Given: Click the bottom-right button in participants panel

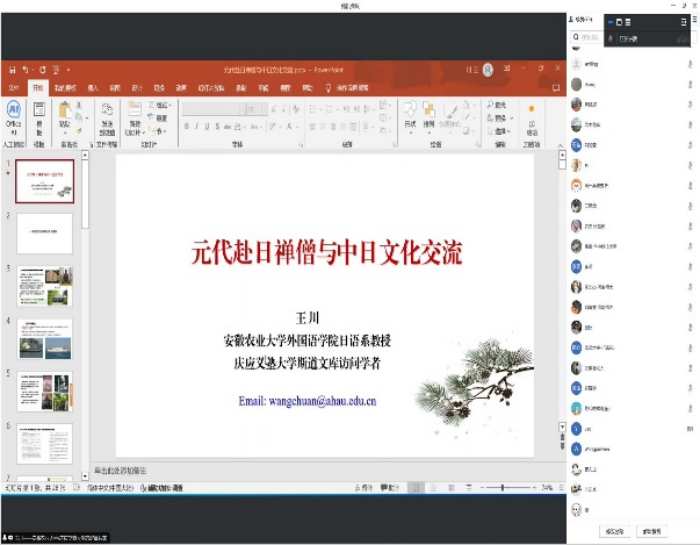Looking at the screenshot, I should (652, 531).
